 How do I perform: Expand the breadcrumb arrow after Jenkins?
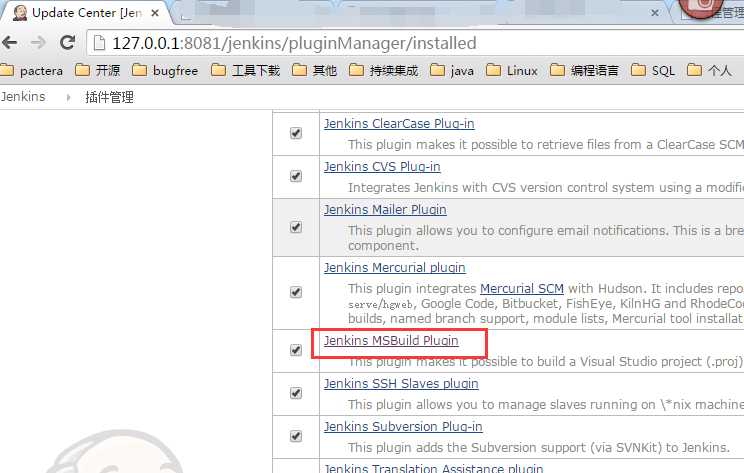(x=68, y=97)
